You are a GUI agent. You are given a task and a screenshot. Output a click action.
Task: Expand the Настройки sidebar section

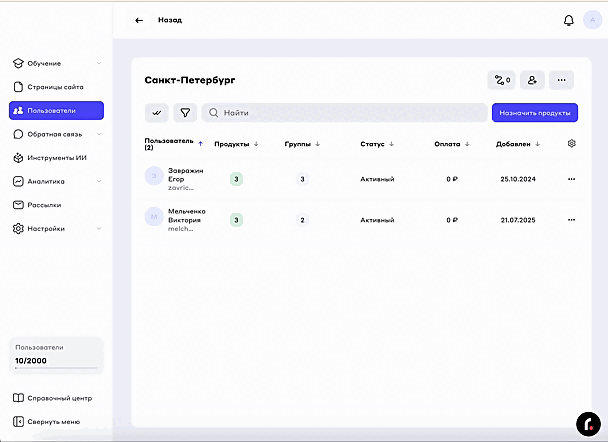[57, 228]
